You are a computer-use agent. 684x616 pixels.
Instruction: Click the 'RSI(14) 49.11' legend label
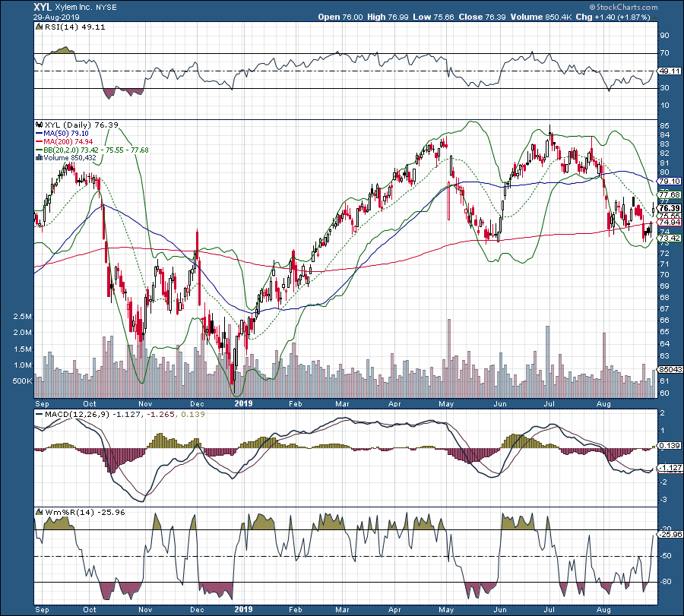(x=74, y=27)
